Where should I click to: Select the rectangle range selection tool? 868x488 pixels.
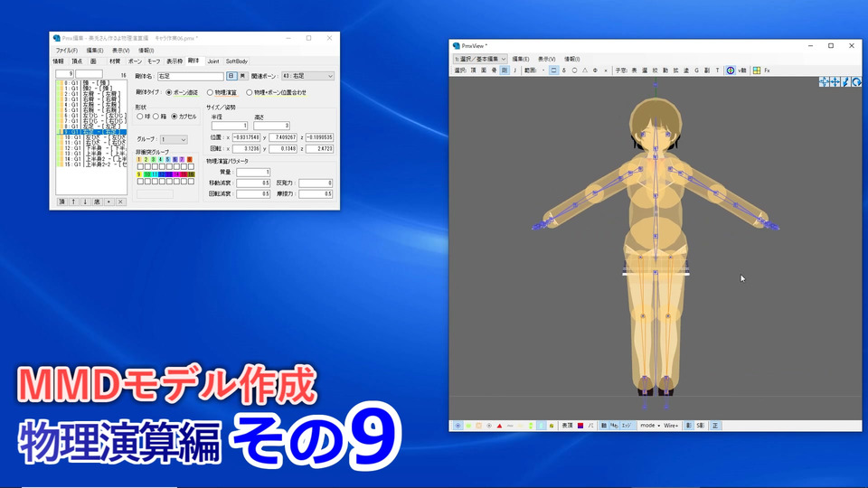tap(553, 70)
